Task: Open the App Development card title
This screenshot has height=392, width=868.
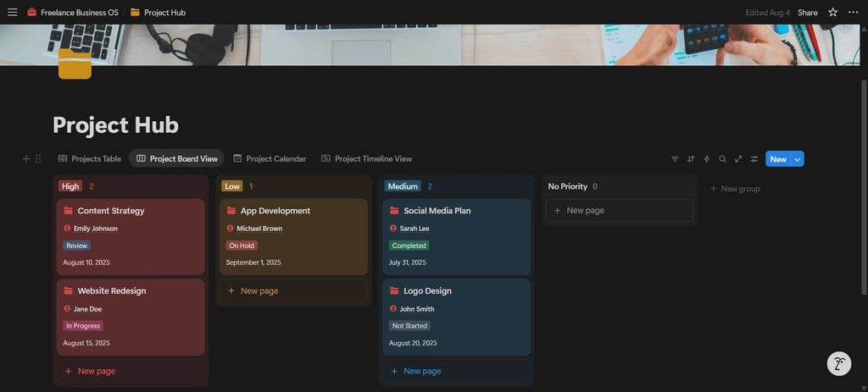Action: click(x=275, y=211)
